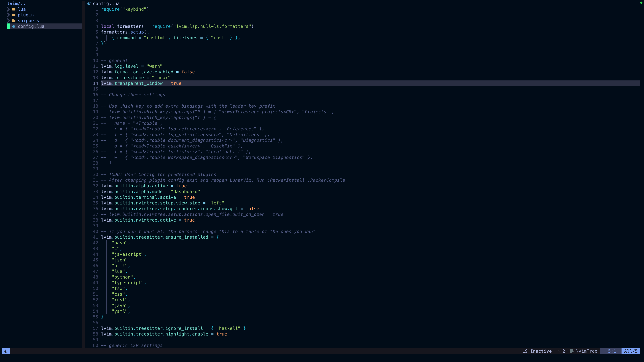644x362 pixels.
Task: Click the config.lua winbar title
Action: [106, 4]
